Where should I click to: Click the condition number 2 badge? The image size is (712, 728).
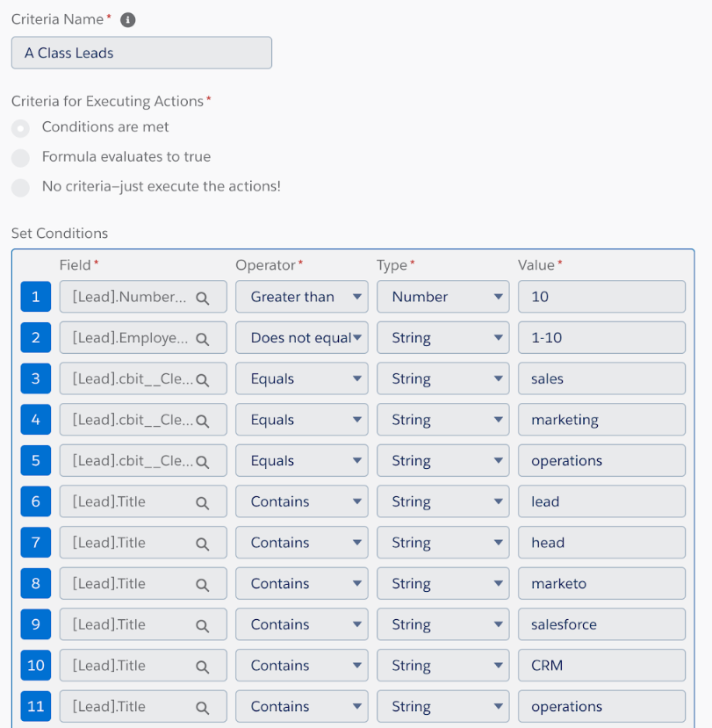[36, 337]
